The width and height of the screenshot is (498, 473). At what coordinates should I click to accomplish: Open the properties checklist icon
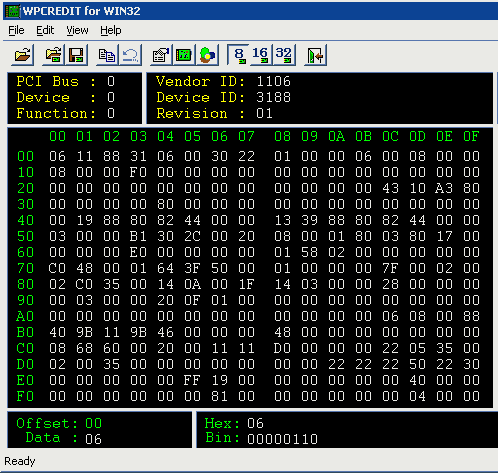click(161, 55)
